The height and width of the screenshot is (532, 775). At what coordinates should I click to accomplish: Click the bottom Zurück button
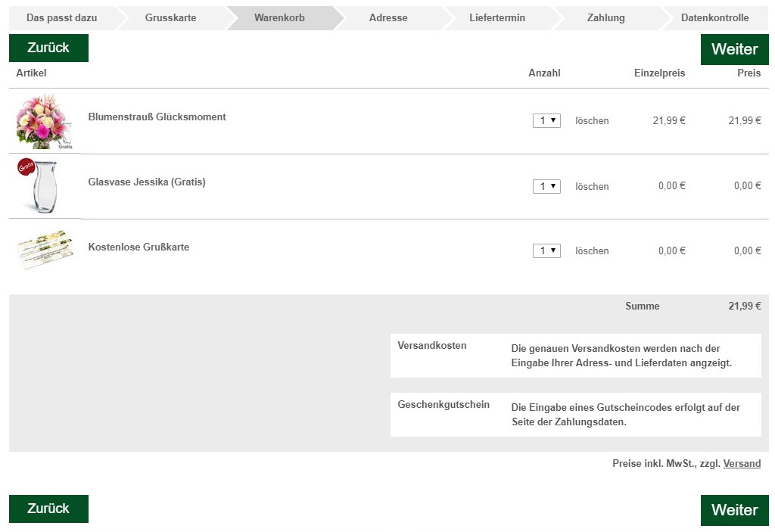coord(48,509)
